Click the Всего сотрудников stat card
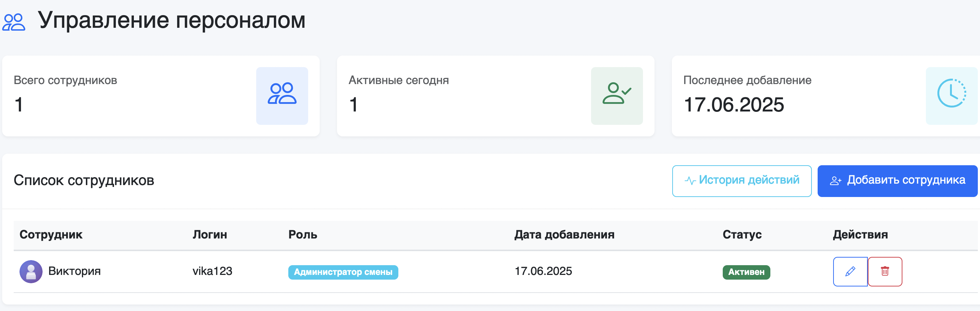Image resolution: width=980 pixels, height=311 pixels. (x=129, y=96)
